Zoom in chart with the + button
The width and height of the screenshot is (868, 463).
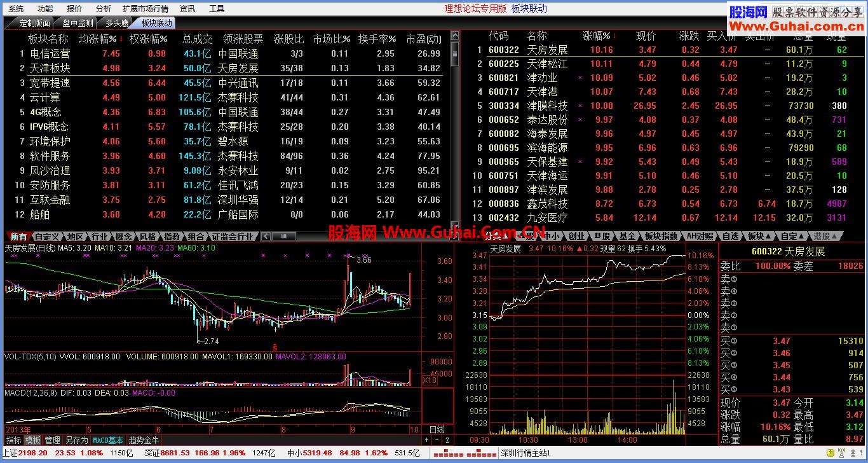(x=426, y=440)
